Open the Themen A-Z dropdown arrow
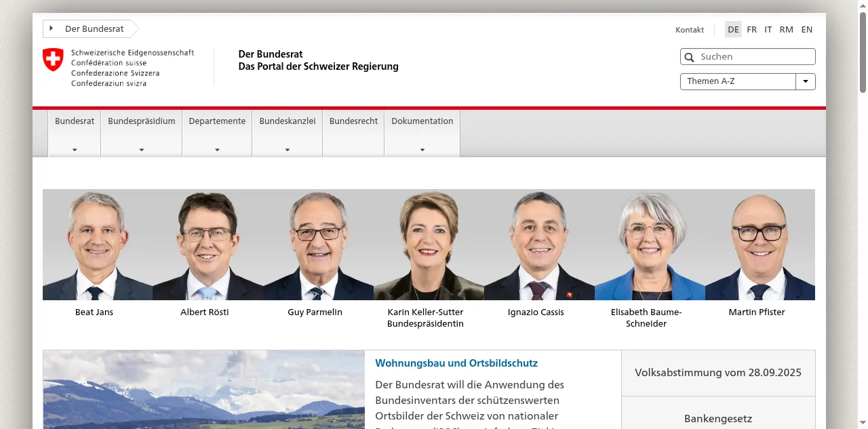 806,81
